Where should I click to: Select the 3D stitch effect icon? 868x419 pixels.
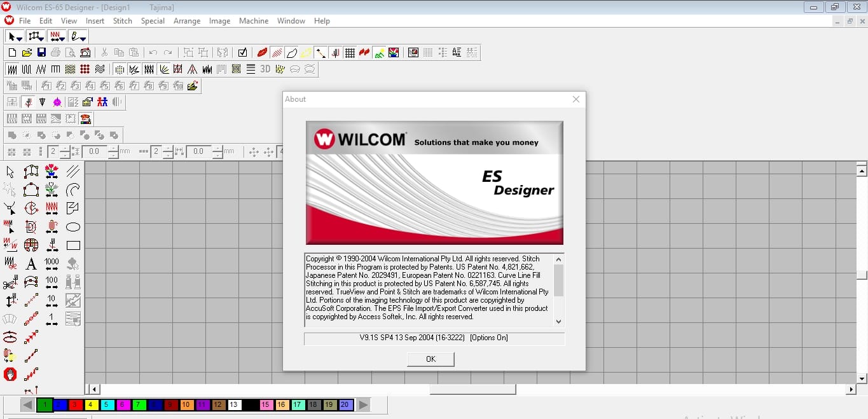click(265, 69)
